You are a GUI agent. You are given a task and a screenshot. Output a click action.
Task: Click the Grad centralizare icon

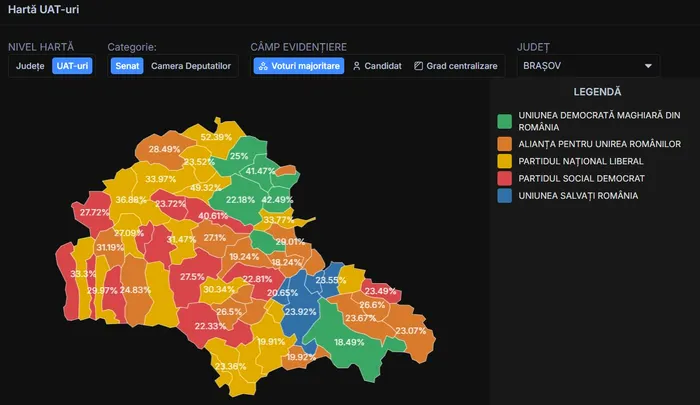(418, 66)
